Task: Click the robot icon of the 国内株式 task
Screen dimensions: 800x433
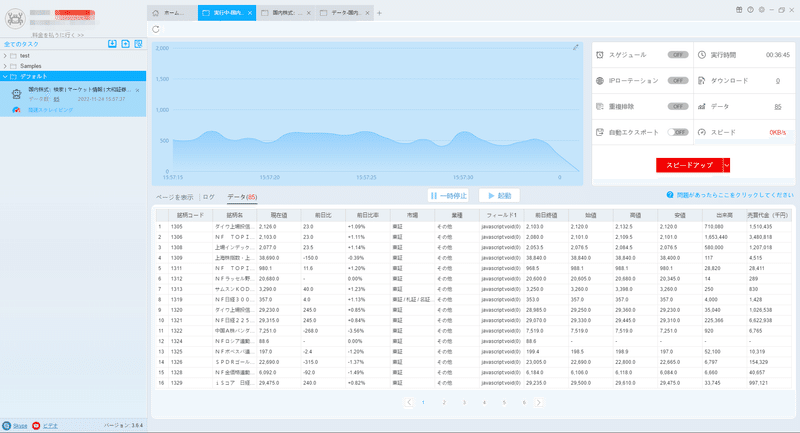Action: [16, 93]
